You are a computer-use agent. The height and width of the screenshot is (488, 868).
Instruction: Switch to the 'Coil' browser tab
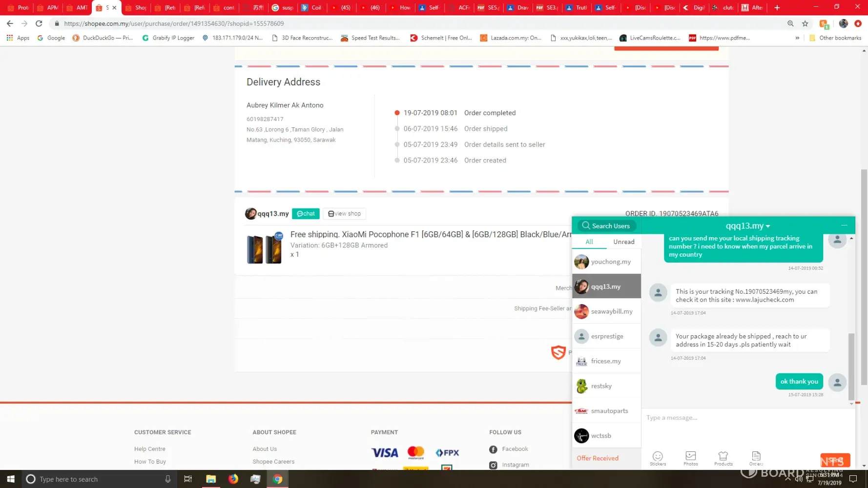coord(311,7)
